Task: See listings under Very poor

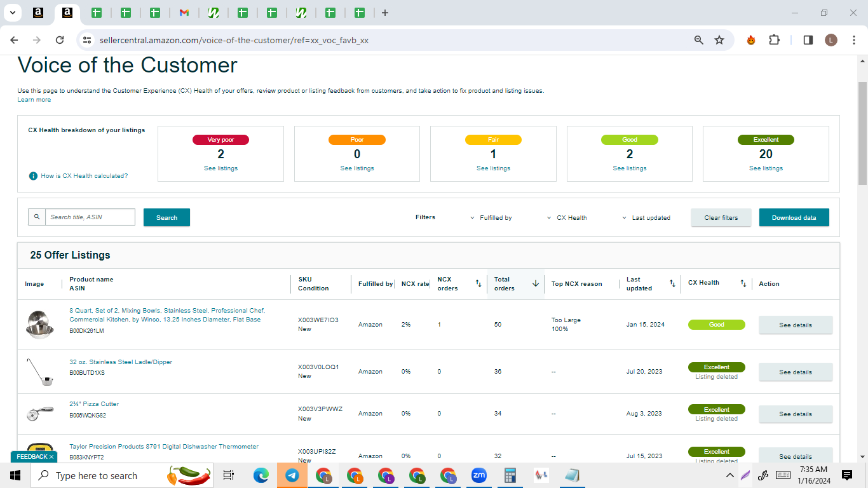Action: 220,168
